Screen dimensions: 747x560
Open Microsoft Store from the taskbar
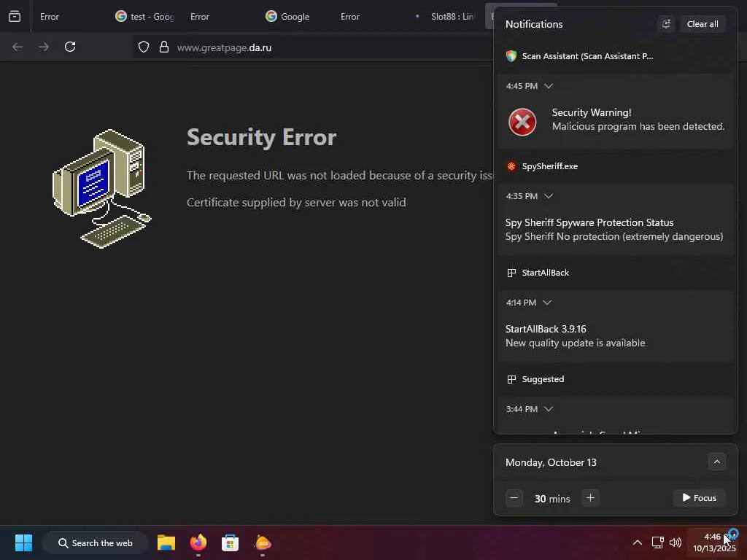pyautogui.click(x=230, y=542)
